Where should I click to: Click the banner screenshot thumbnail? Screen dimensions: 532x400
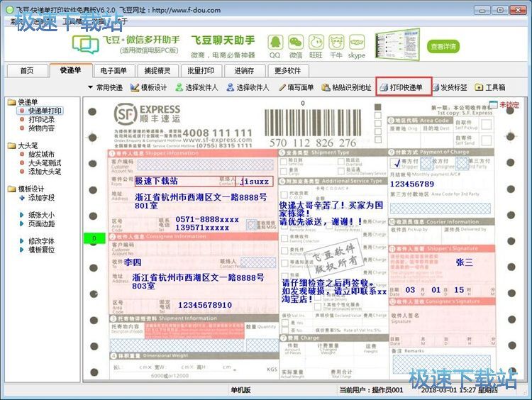[x=397, y=45]
